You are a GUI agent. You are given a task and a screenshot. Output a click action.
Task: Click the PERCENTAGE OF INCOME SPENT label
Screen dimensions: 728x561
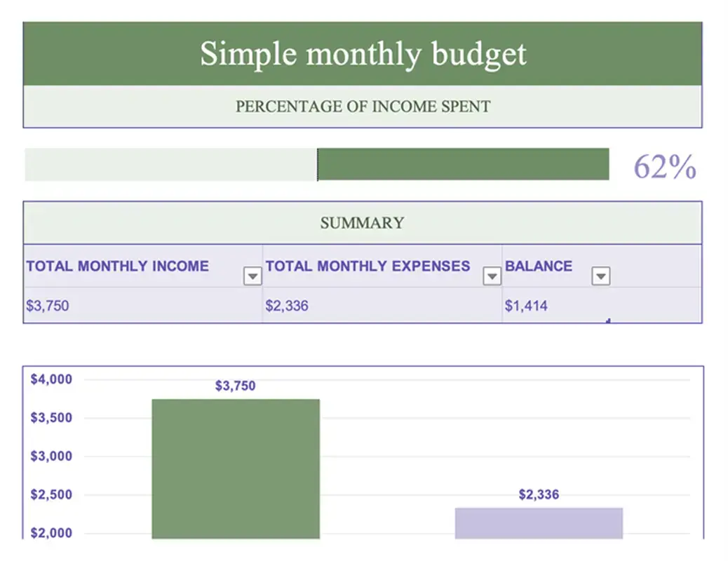coord(363,107)
